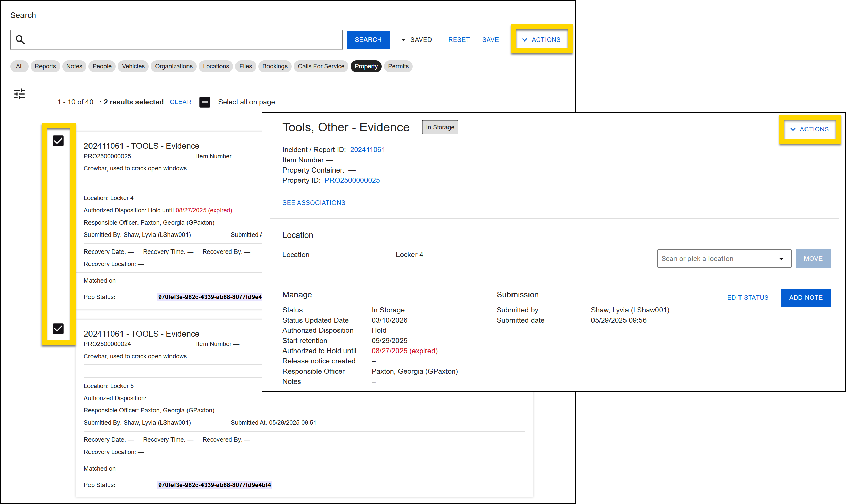The image size is (846, 504).
Task: Open the evidence detail ACTIONS menu
Action: pyautogui.click(x=810, y=129)
